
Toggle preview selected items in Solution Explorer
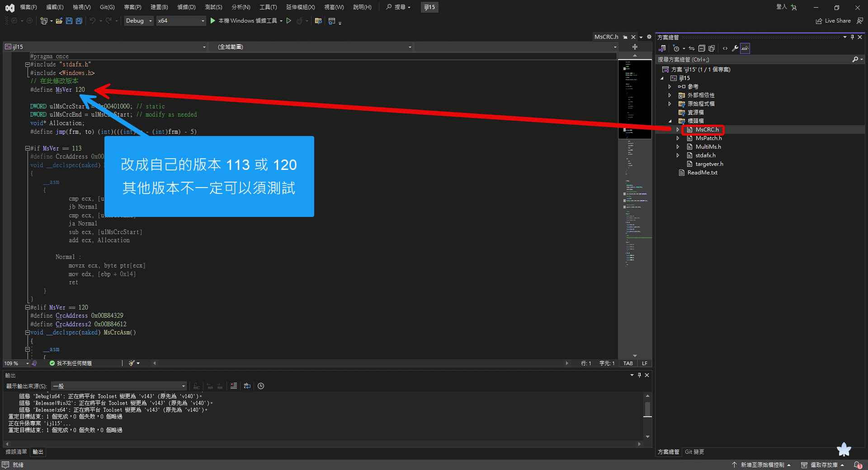coord(745,48)
